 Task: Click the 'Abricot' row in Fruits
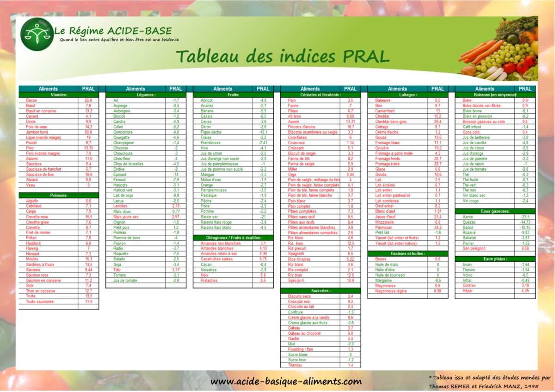pyautogui.click(x=233, y=100)
